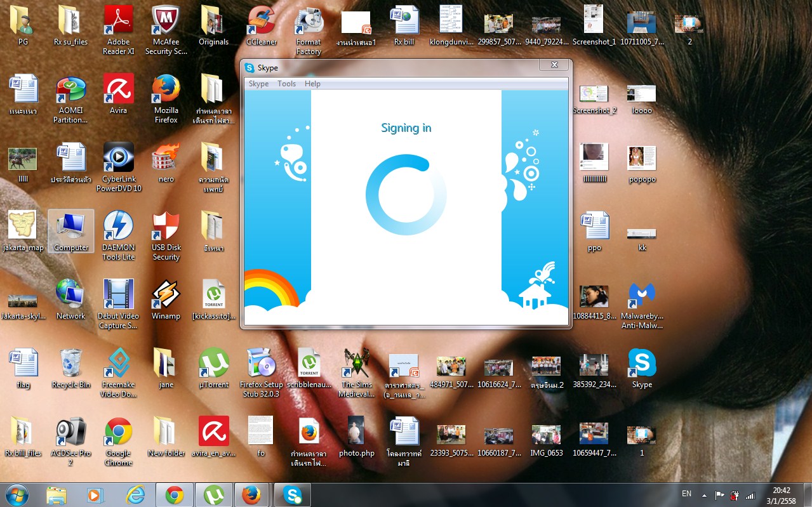This screenshot has height=507, width=812.
Task: Select the Network desktop icon
Action: click(x=70, y=300)
